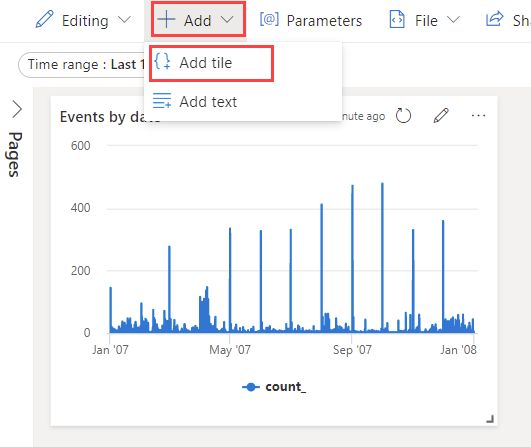Click the Sep '07 axis label

pos(352,350)
